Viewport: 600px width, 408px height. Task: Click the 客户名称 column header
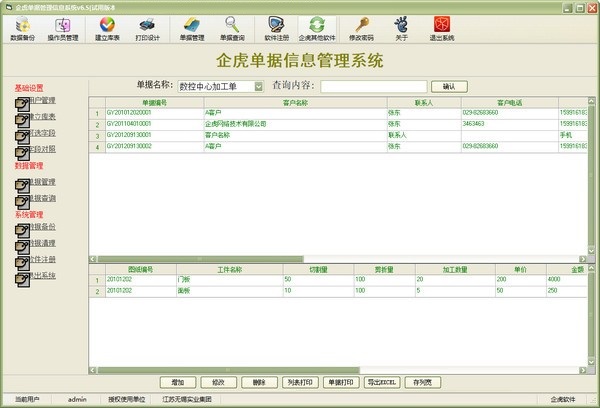pyautogui.click(x=295, y=103)
